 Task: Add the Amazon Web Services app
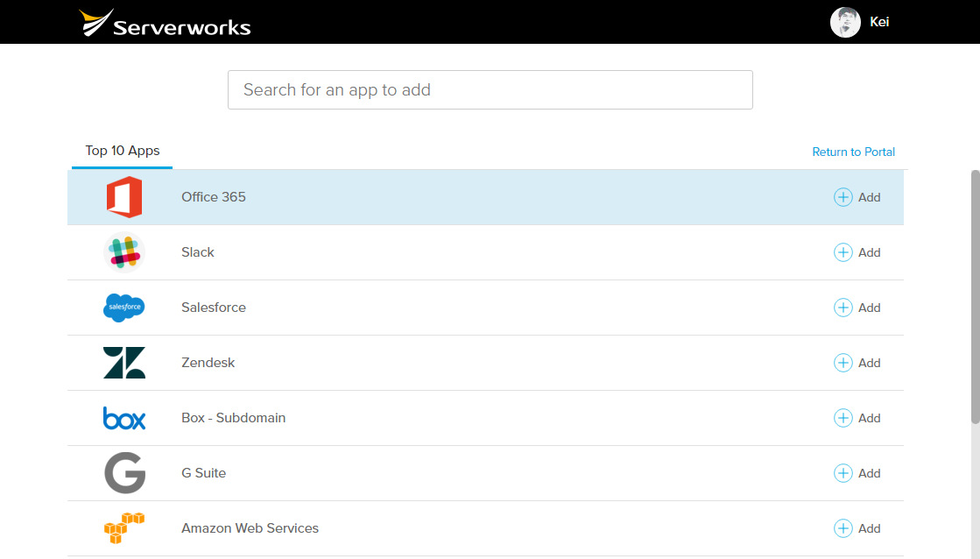tap(857, 528)
